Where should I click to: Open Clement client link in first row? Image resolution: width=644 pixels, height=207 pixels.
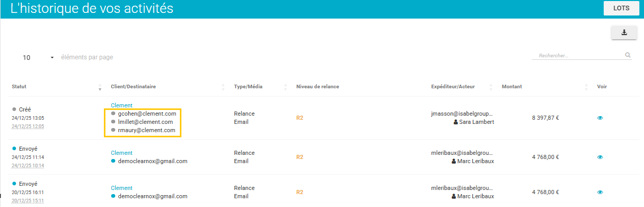tap(121, 105)
